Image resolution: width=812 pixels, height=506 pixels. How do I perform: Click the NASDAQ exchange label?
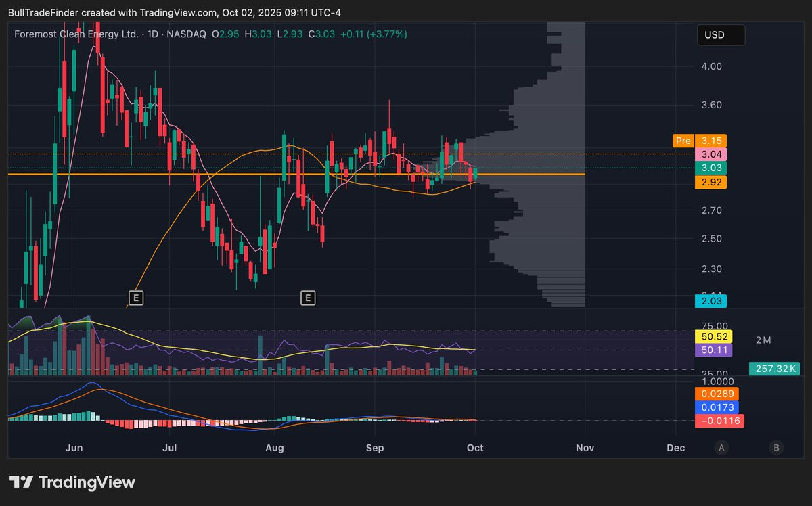[x=185, y=34]
